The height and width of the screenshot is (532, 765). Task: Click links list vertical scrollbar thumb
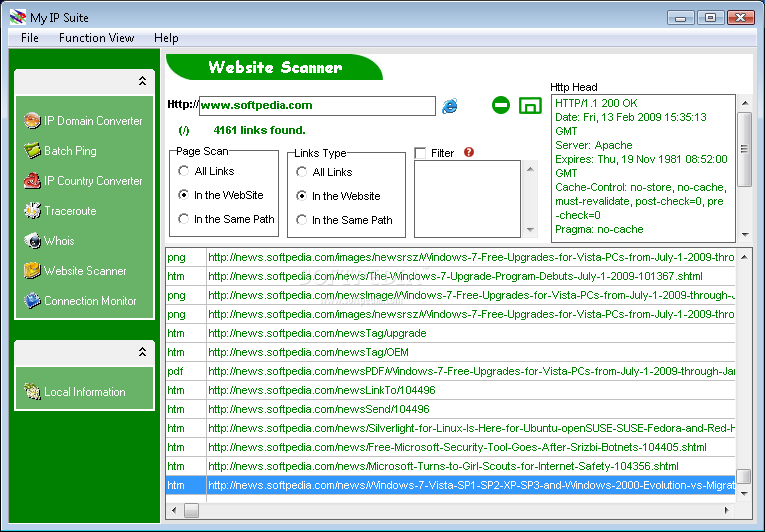744,476
